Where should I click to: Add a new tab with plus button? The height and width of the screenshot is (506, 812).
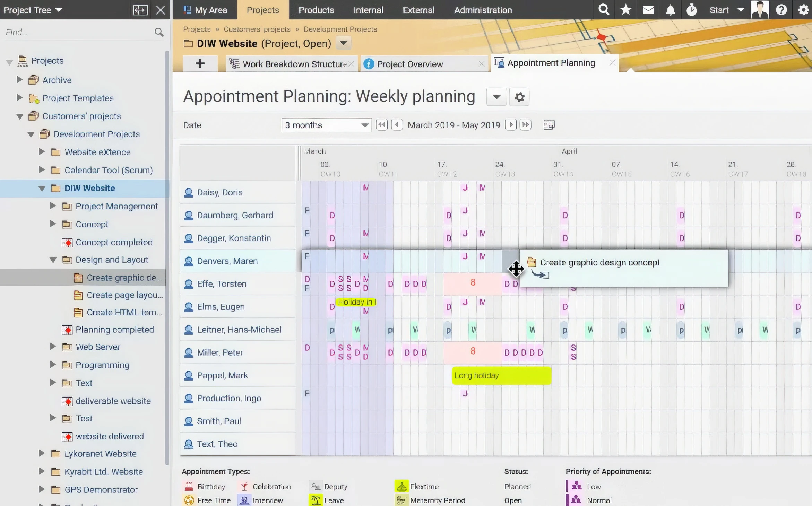point(200,64)
